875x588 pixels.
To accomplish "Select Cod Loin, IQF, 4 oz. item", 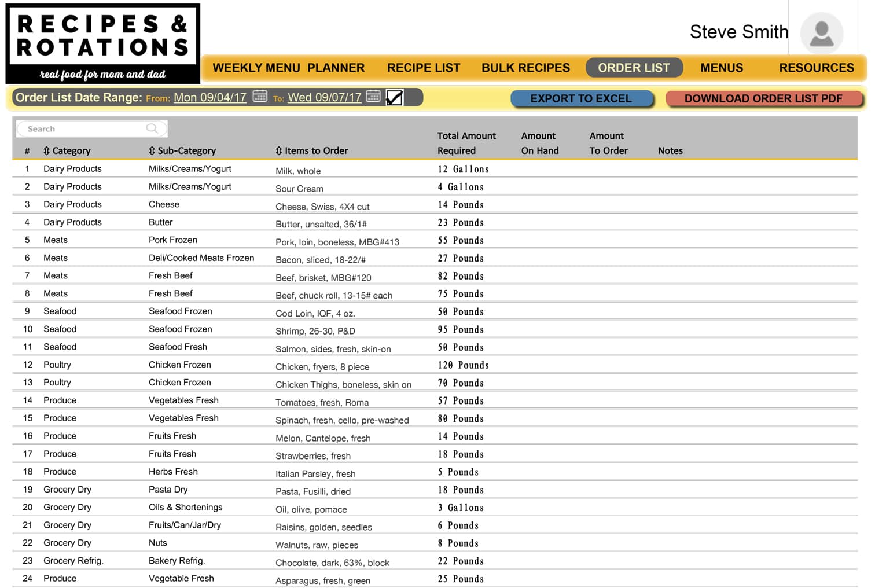I will 315,314.
